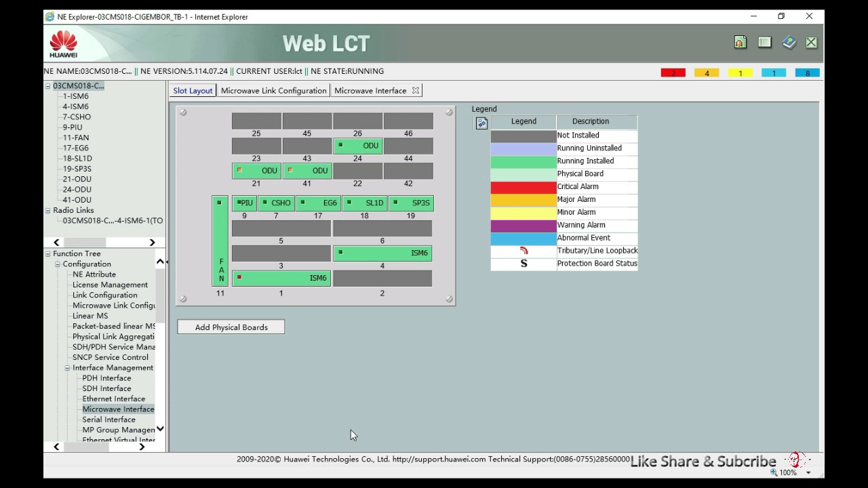Select 4-ISM6 in the NE tree

tap(75, 106)
